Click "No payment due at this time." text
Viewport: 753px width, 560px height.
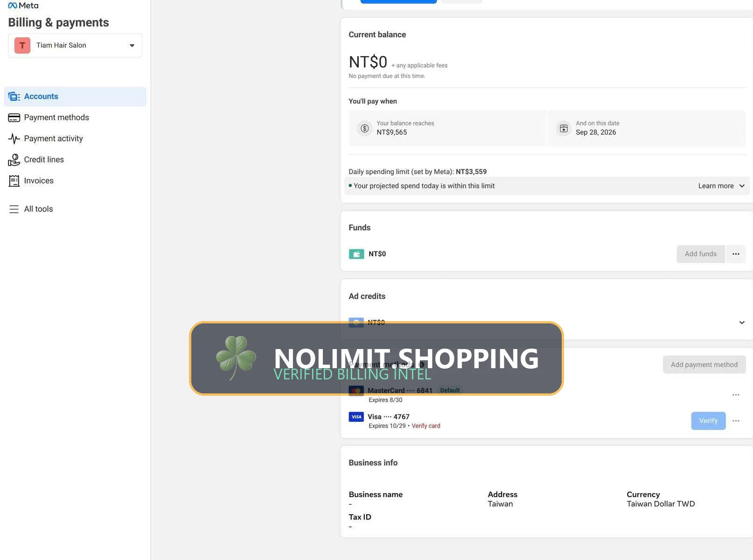coord(387,76)
